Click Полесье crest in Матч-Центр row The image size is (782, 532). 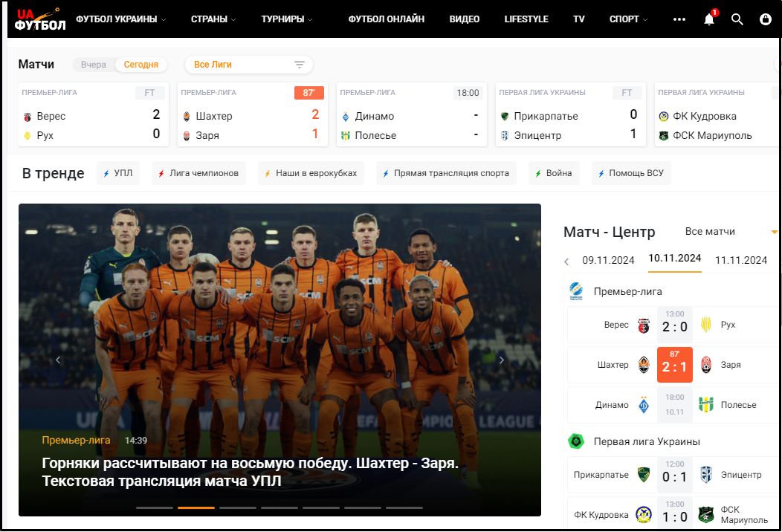tap(706, 404)
